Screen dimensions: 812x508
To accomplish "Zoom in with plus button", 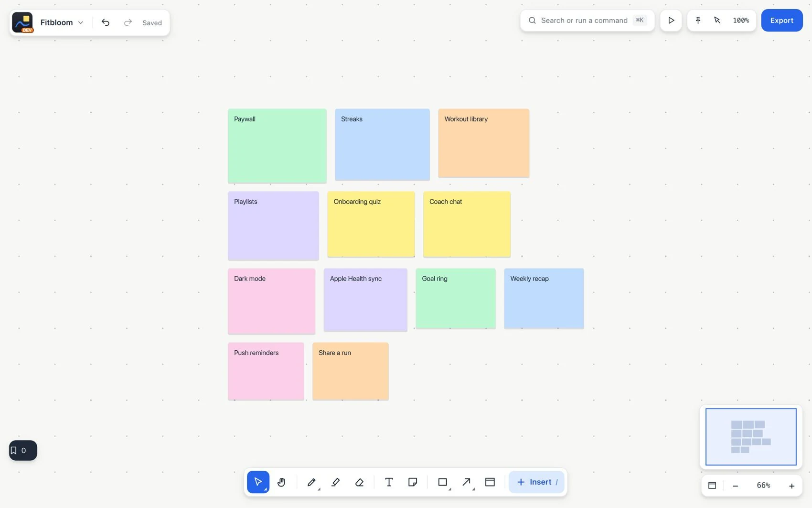I will coord(791,486).
